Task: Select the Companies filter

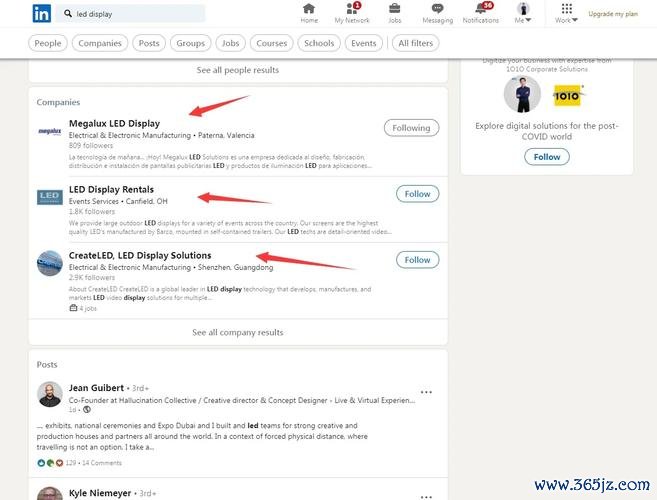Action: pyautogui.click(x=100, y=43)
